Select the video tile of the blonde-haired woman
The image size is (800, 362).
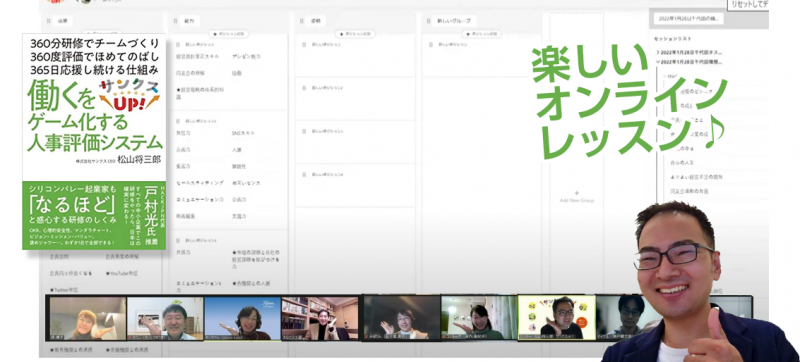point(88,318)
